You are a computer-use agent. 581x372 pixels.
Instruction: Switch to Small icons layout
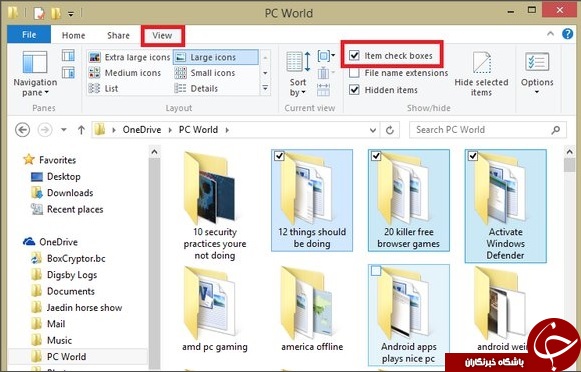click(205, 73)
